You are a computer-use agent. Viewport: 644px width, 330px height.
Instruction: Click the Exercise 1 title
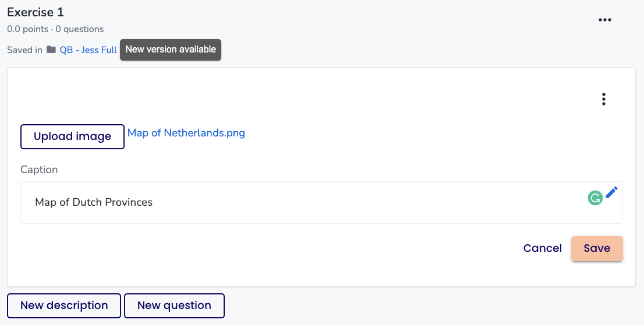(36, 12)
